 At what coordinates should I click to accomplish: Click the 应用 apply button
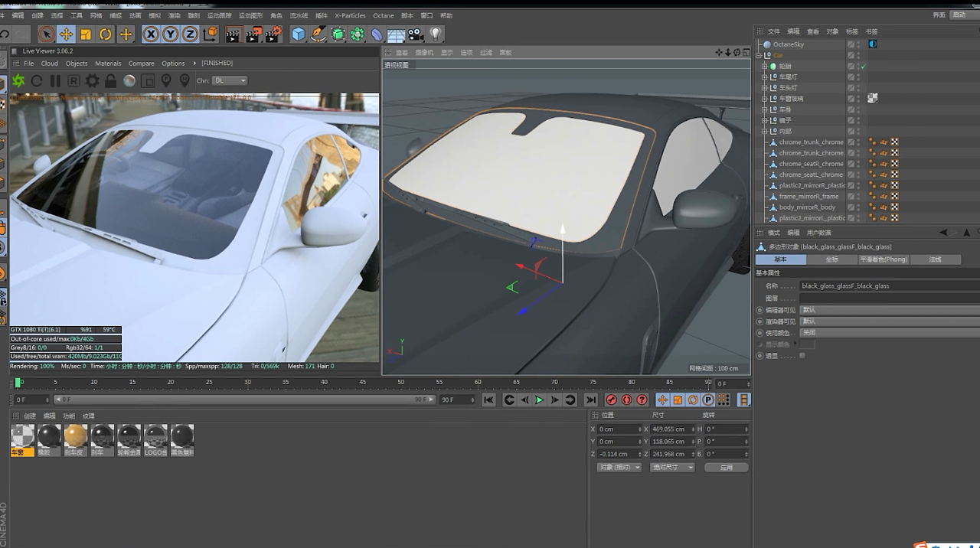coord(726,467)
